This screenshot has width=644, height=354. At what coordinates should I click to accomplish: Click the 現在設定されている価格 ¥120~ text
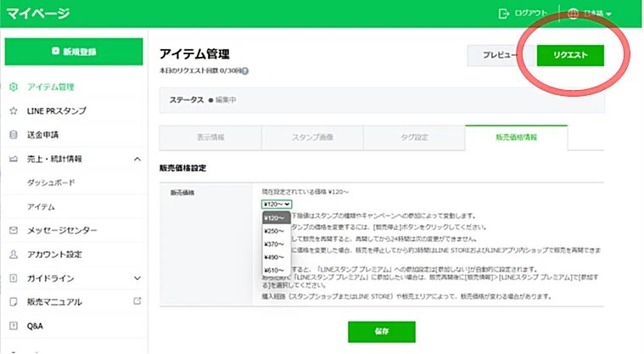point(305,192)
